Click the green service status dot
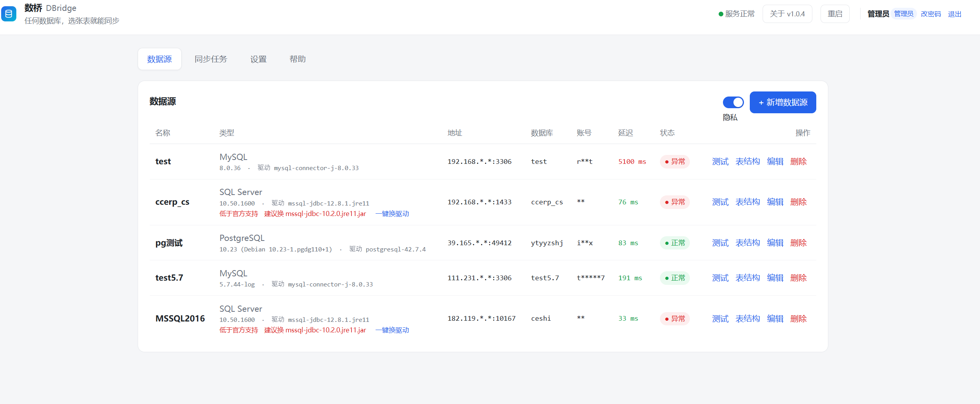This screenshot has height=404, width=980. (721, 14)
